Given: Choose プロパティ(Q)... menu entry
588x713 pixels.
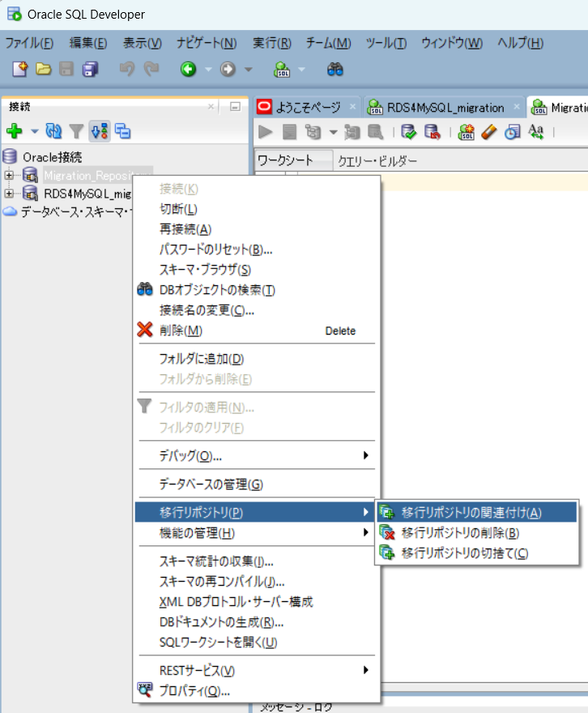Looking at the screenshot, I should coord(257,690).
